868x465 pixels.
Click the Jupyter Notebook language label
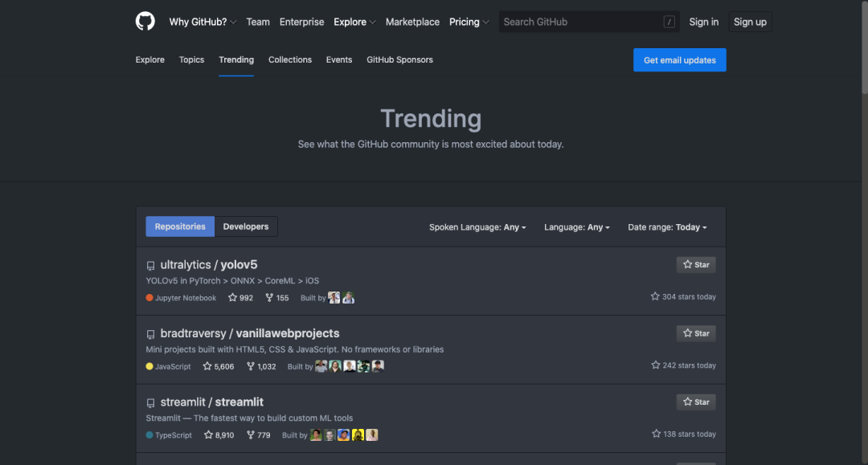click(x=186, y=298)
